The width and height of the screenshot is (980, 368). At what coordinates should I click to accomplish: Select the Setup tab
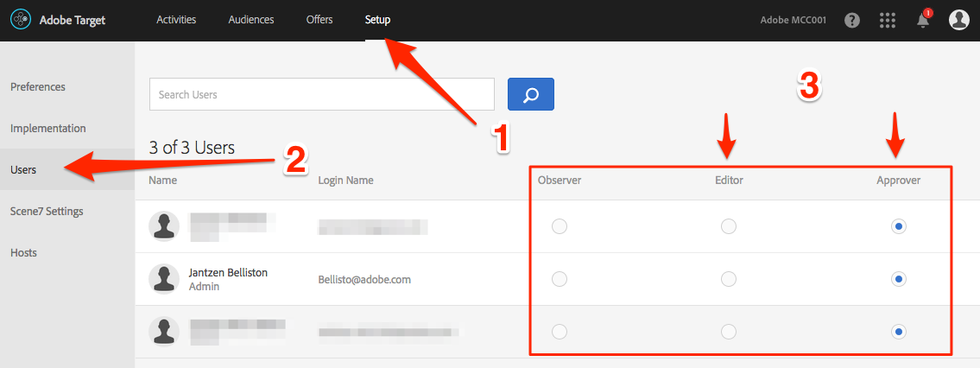[x=377, y=20]
